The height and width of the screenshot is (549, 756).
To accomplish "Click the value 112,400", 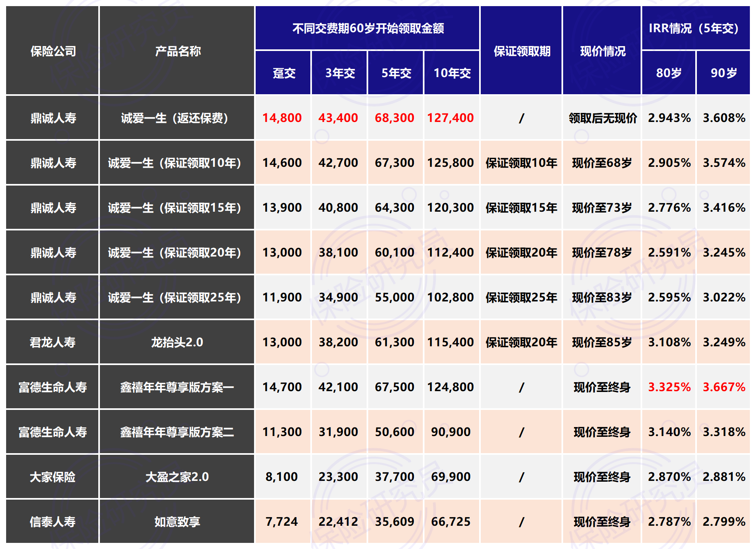I will [x=451, y=252].
